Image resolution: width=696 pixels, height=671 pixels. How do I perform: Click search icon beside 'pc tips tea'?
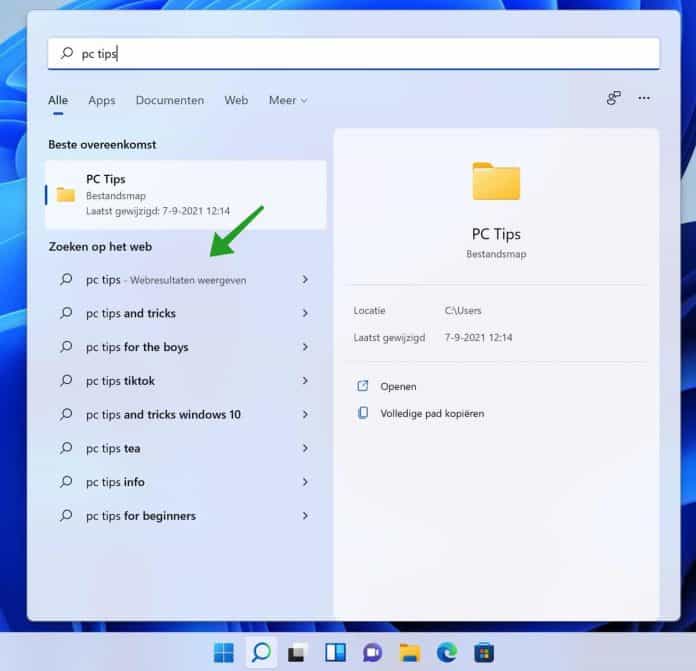66,448
